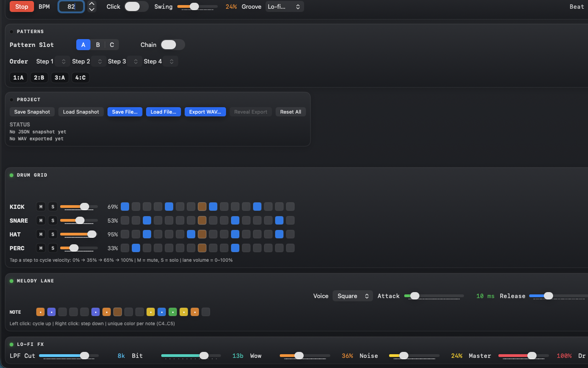Click the 4:C order chip
This screenshot has width=588, height=368.
point(80,78)
